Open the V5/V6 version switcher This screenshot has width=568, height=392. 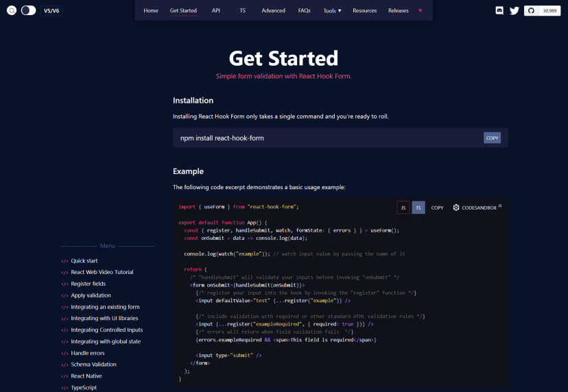click(x=51, y=11)
